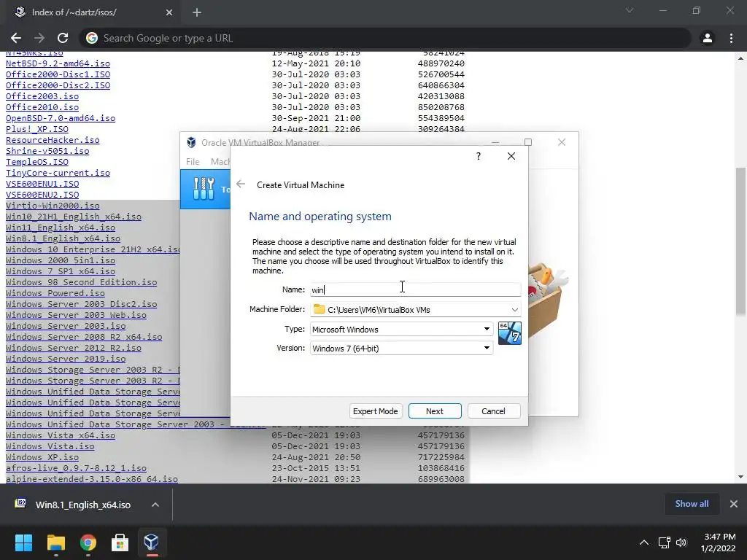The image size is (747, 560).
Task: Open the File menu in VirtualBox Manager
Action: [193, 162]
